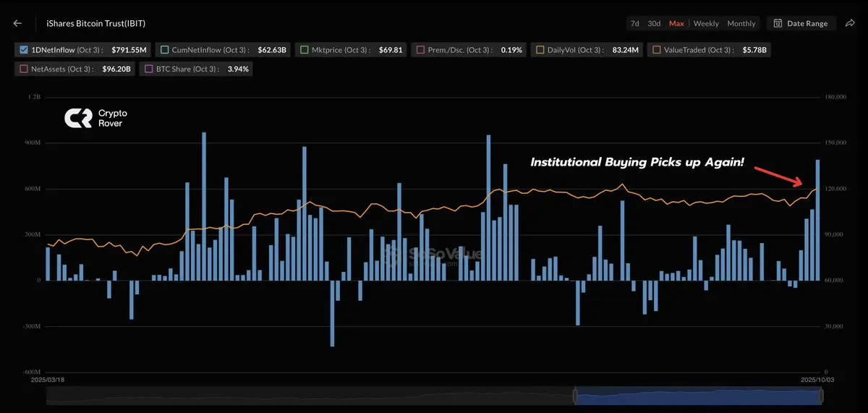Click the 2025/10/03 end date label

(818, 378)
